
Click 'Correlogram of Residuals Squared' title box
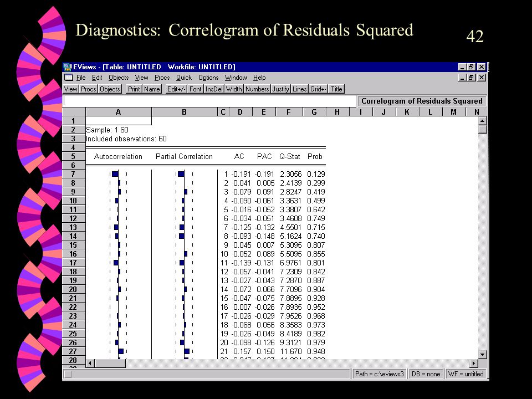click(422, 101)
